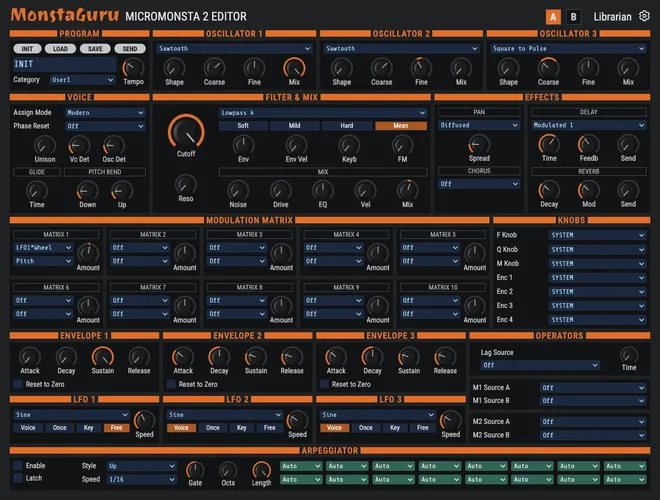This screenshot has width=660, height=500.
Task: Check Reset to Zero for Envelope 1
Action: click(18, 384)
